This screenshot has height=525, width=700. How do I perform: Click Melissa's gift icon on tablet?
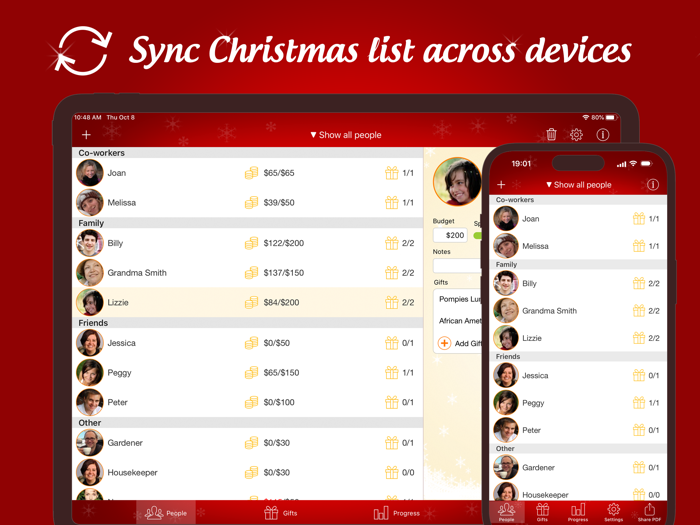392,202
